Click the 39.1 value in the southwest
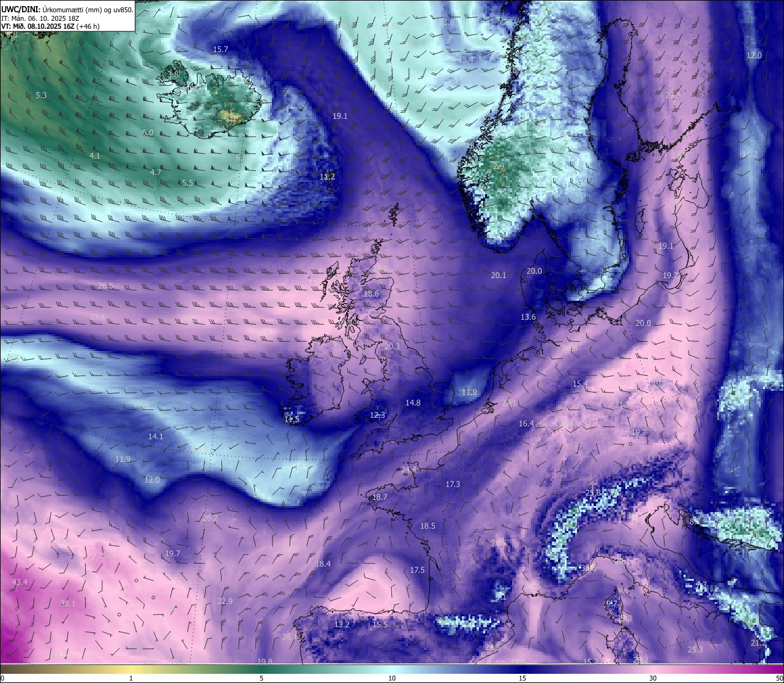The width and height of the screenshot is (784, 683). click(x=68, y=604)
